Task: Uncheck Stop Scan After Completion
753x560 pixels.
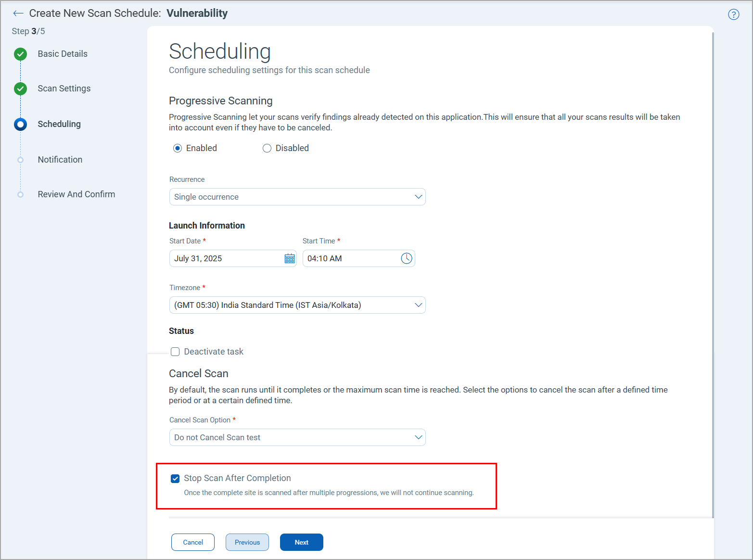Action: [x=175, y=478]
